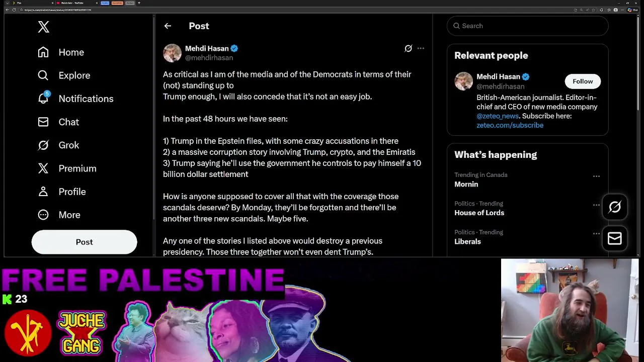Click the white Post button
Image resolution: width=644 pixels, height=362 pixels.
tap(84, 242)
